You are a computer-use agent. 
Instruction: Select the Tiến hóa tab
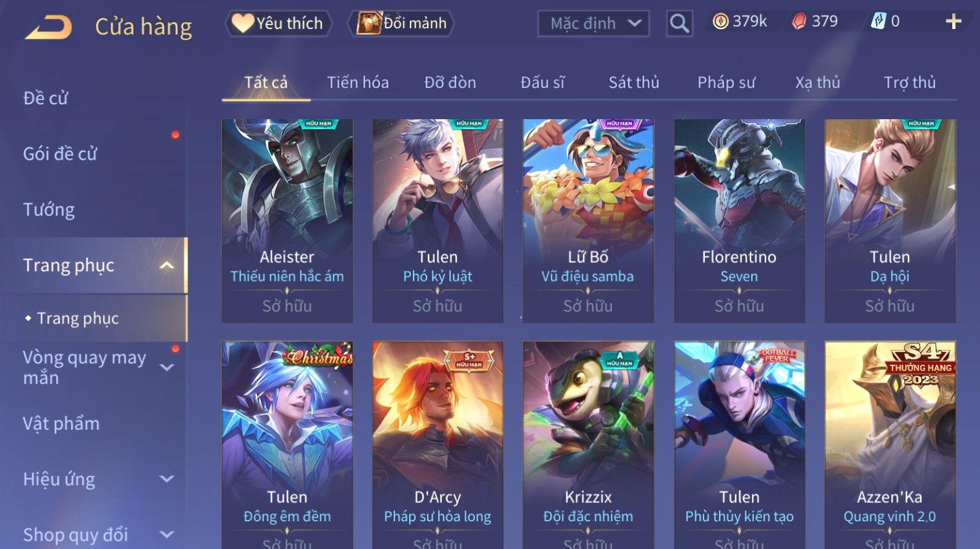[358, 82]
